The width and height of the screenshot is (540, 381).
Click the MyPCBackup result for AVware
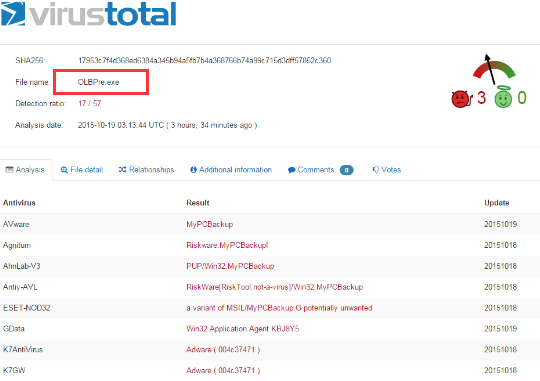210,224
